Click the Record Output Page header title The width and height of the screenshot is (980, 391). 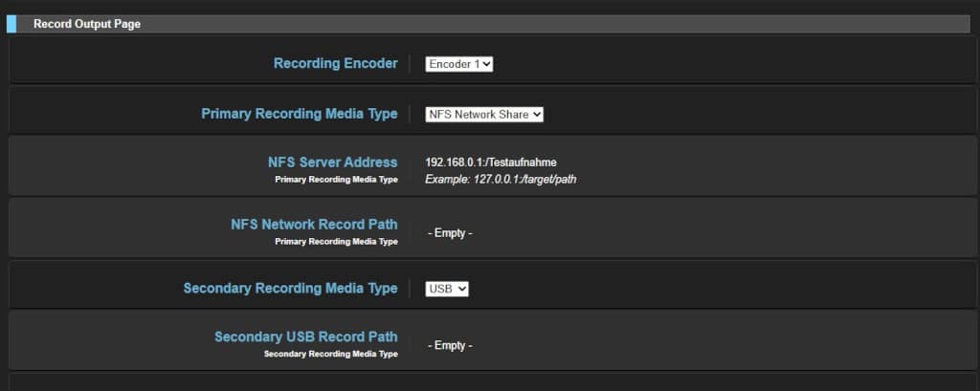[87, 24]
